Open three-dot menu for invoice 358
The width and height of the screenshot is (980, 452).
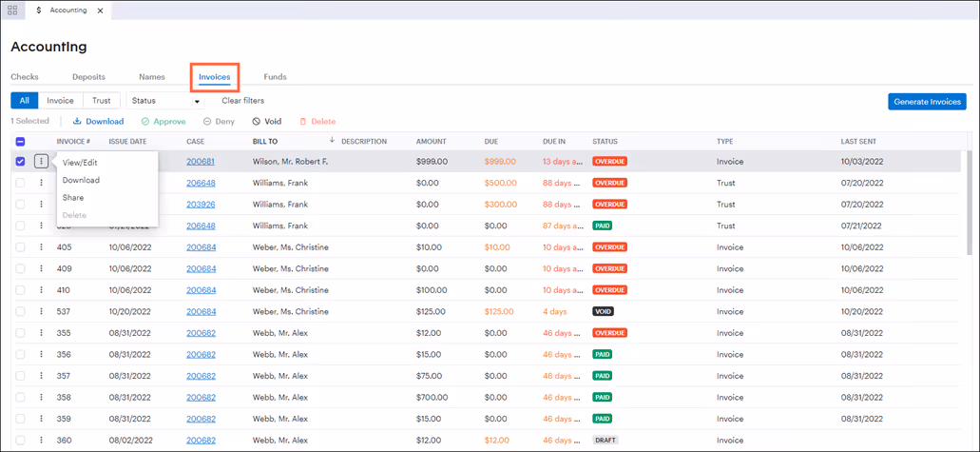click(41, 397)
